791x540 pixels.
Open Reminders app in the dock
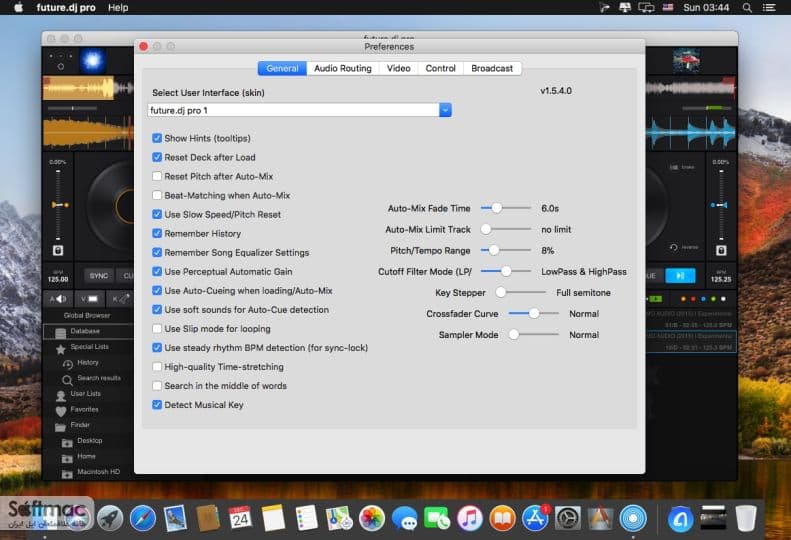[306, 518]
